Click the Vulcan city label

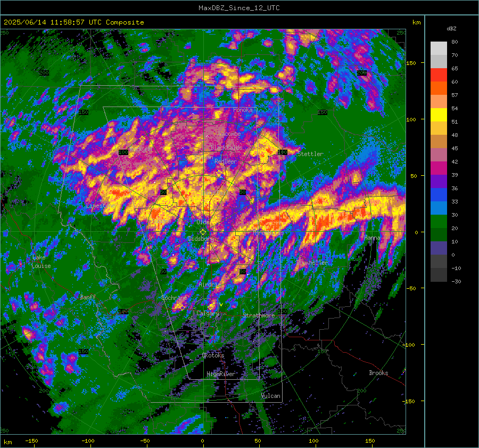[271, 396]
